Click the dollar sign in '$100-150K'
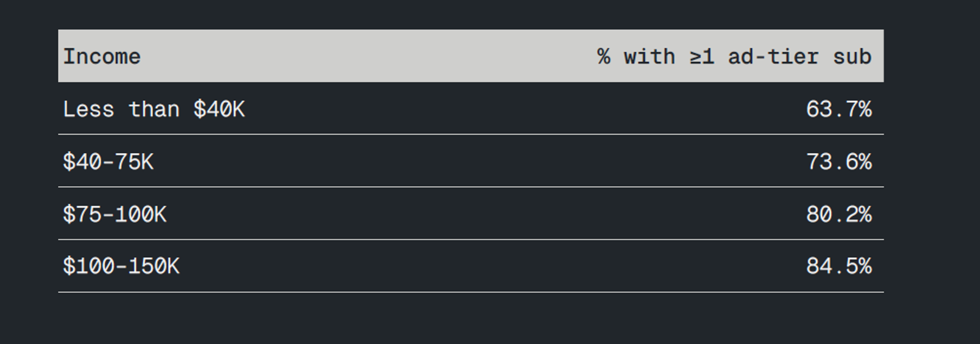The width and height of the screenshot is (980, 344). tap(69, 266)
